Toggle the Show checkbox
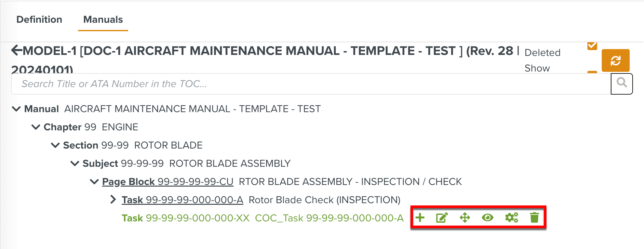Screen dimensions: 644x249 click(592, 72)
